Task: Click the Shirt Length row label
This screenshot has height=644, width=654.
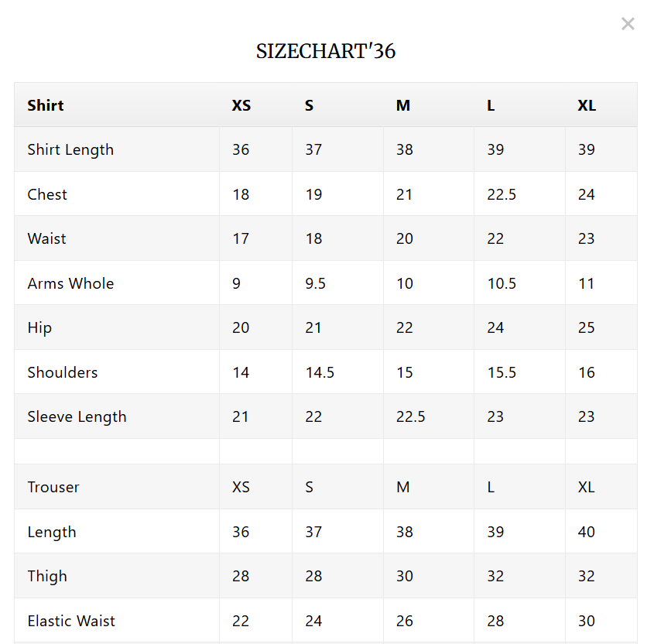Action: pos(70,149)
